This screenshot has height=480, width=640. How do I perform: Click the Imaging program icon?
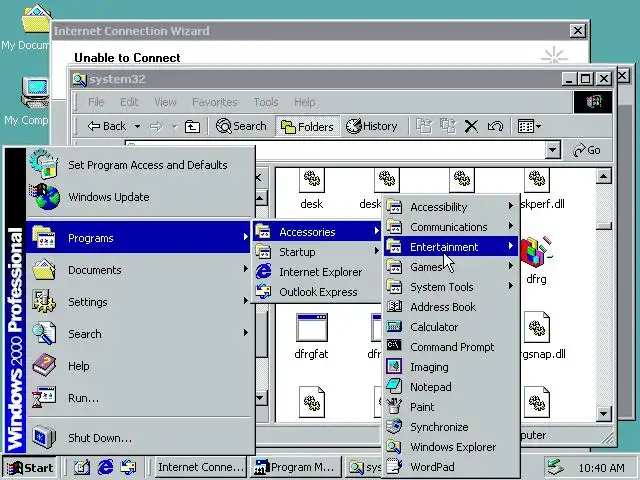(394, 366)
